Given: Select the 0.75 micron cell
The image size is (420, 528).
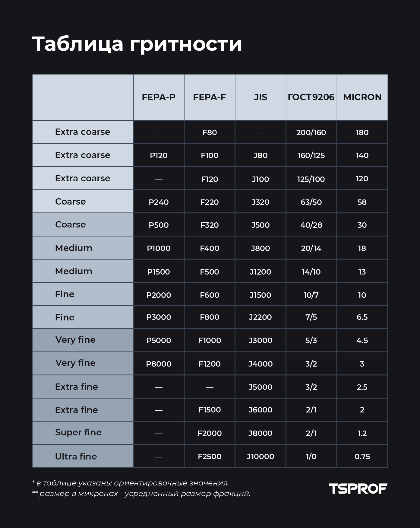Looking at the screenshot, I should pos(362,456).
